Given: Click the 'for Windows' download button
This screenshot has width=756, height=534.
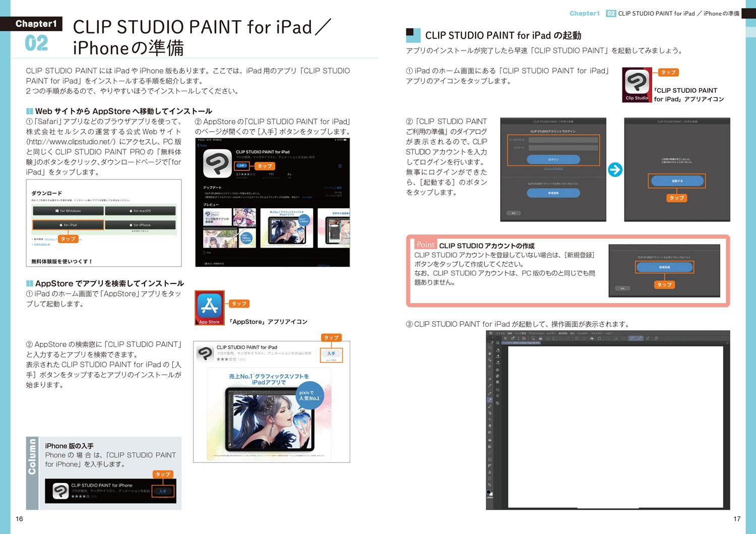Looking at the screenshot, I should tap(68, 211).
